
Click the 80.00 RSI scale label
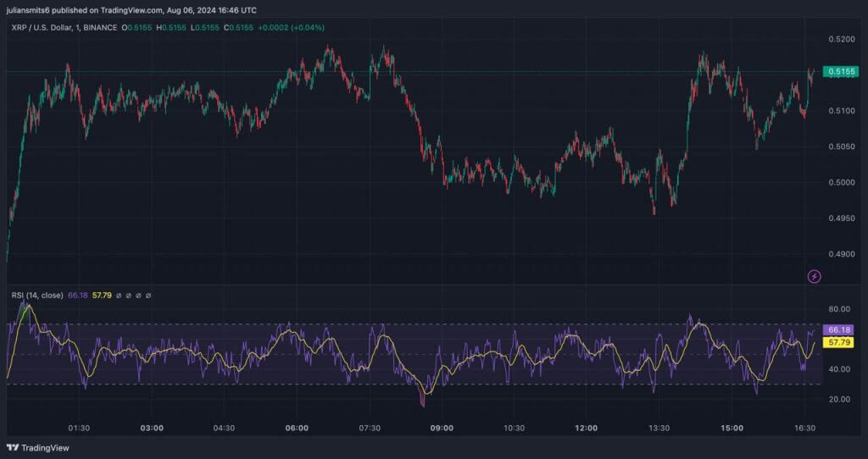point(838,309)
